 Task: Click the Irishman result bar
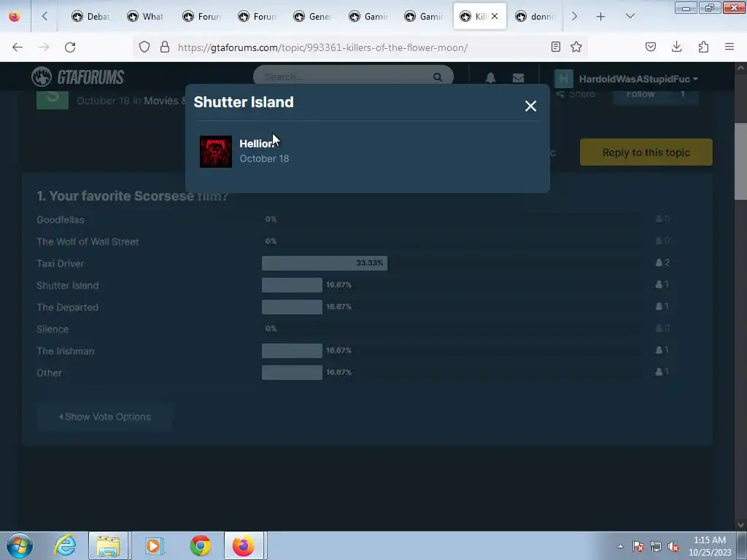292,351
